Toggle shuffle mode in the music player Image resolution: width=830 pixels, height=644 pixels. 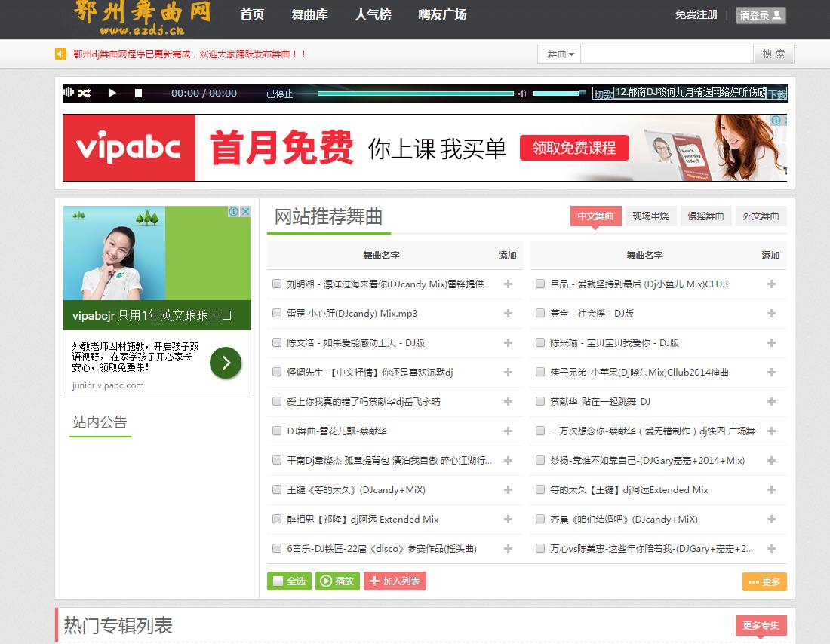click(85, 93)
